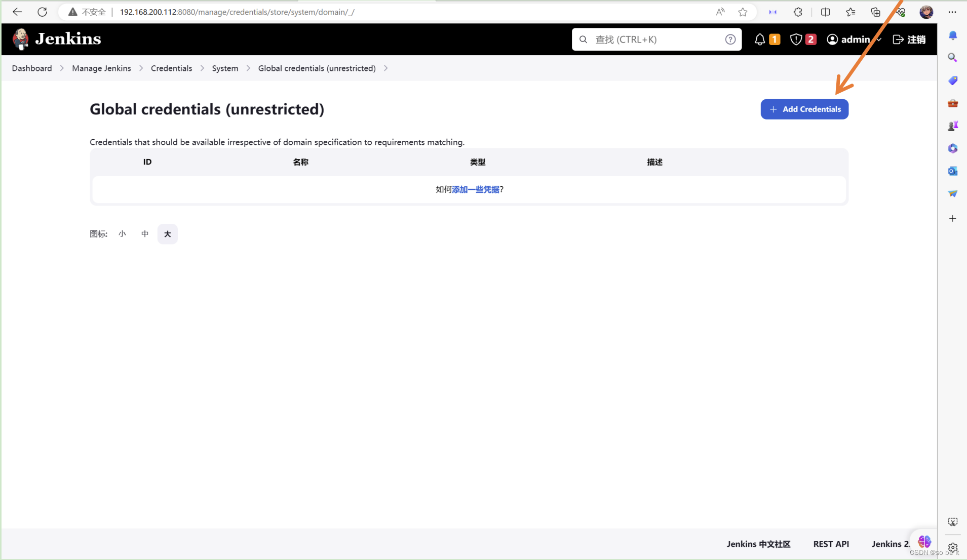Select large icon size 大
967x560 pixels.
(168, 234)
